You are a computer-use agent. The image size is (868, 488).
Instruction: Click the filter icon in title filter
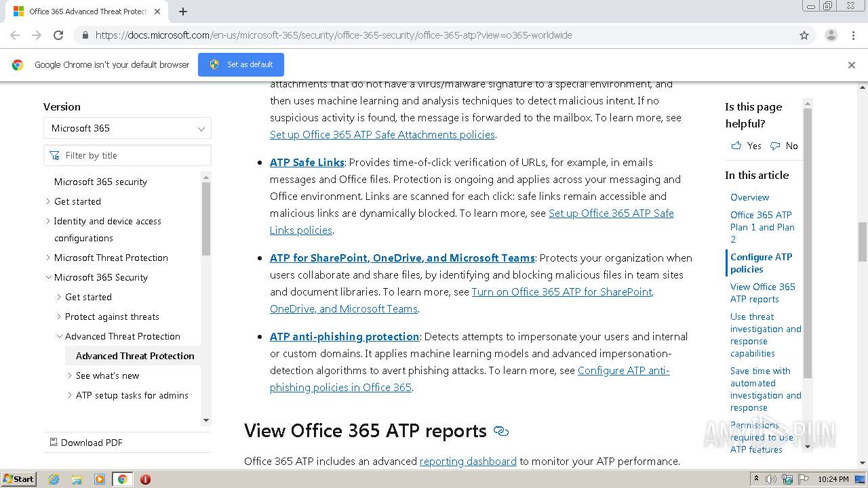coord(55,156)
